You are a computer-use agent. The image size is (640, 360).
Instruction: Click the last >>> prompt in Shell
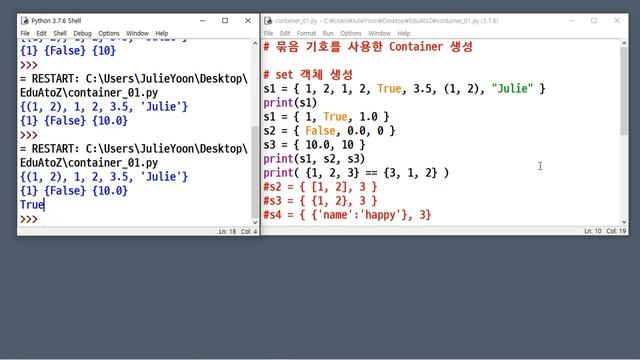[x=29, y=219]
